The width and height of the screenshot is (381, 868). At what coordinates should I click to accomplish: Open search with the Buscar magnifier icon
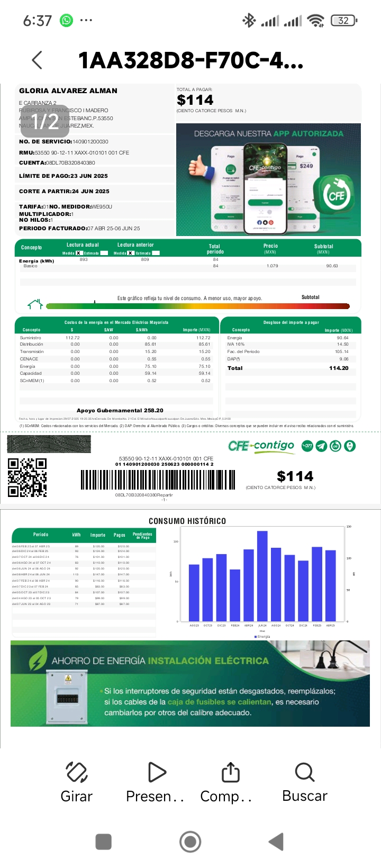[305, 772]
